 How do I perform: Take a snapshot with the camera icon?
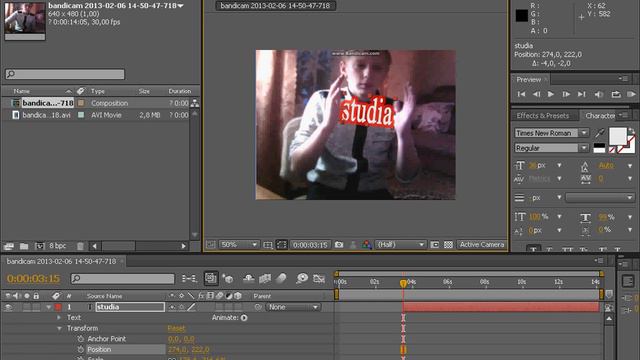[x=339, y=244]
